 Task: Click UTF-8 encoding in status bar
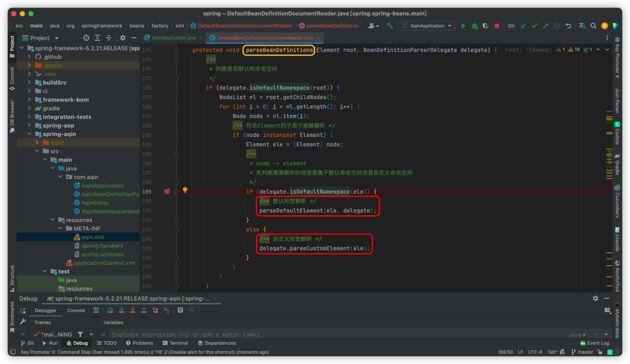click(x=535, y=352)
